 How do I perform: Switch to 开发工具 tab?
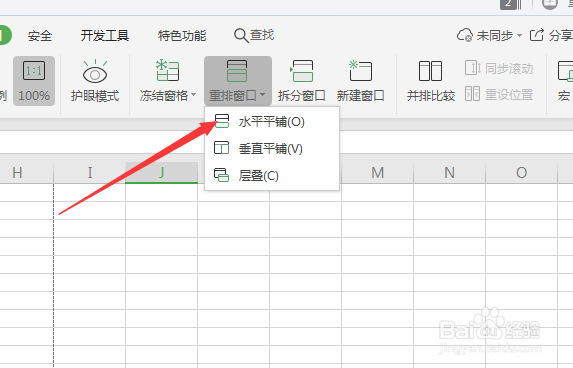point(105,36)
